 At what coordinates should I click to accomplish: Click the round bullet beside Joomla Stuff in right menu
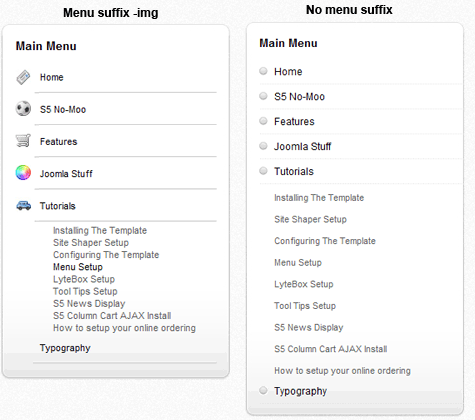[x=263, y=146]
